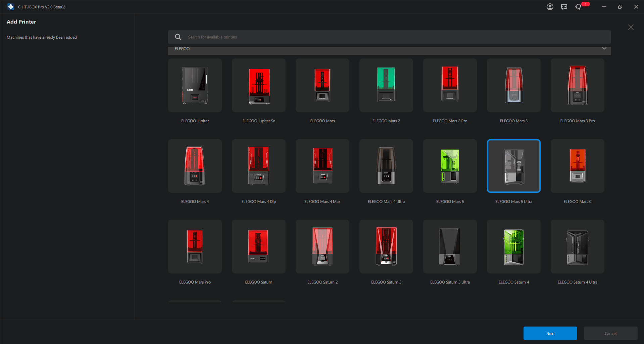Open the notifications icon with red badge
The image size is (644, 344).
(578, 7)
